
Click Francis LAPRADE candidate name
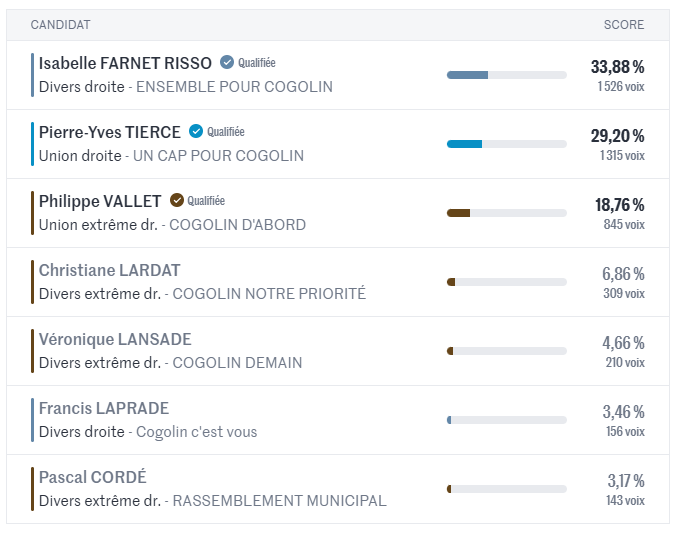tap(104, 408)
